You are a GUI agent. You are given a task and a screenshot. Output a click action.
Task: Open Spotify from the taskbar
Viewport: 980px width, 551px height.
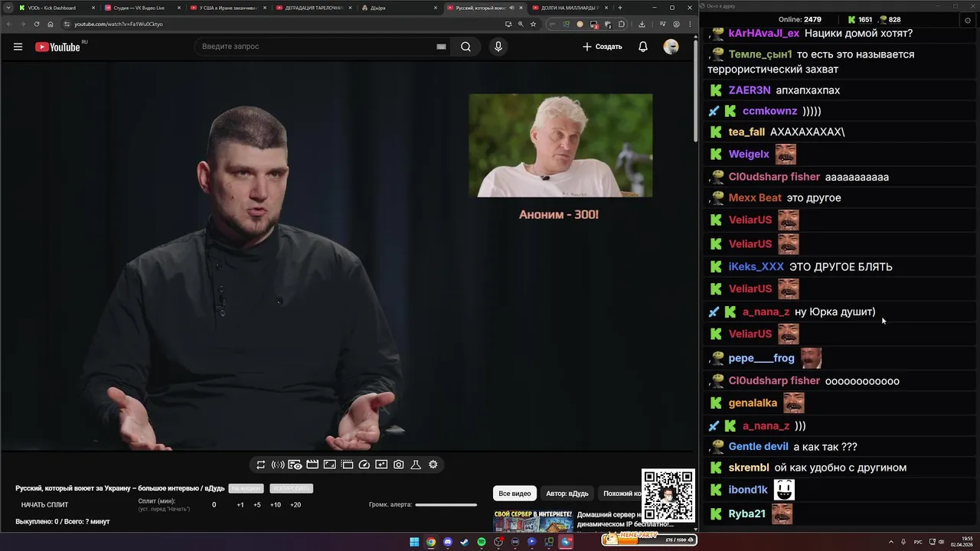pyautogui.click(x=482, y=542)
